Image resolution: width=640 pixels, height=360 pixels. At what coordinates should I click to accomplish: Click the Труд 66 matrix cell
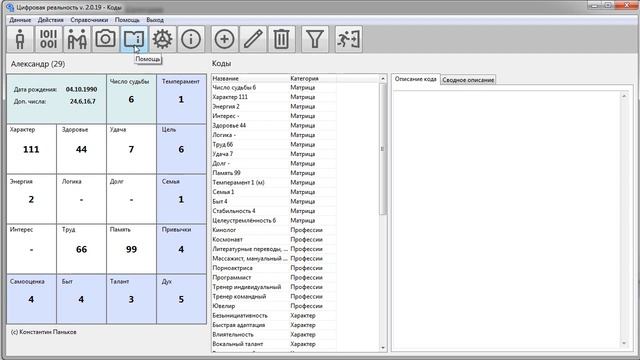click(x=81, y=249)
